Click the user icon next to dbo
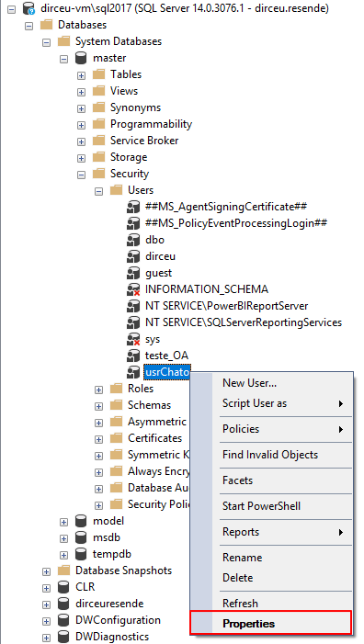This screenshot has height=644, width=364. point(133,240)
